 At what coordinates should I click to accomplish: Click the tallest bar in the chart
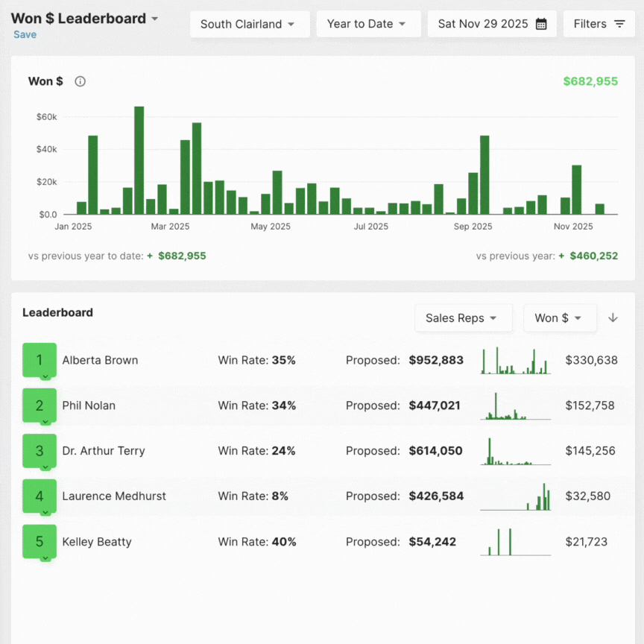[139, 160]
